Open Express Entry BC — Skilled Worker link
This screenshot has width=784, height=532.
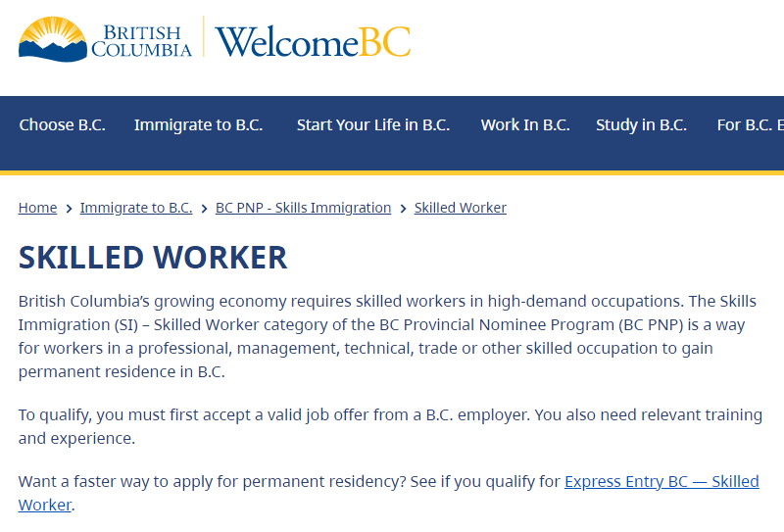click(661, 481)
